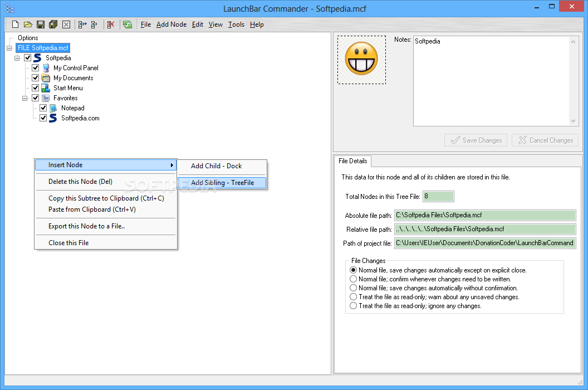
Task: Open the Tools menu
Action: click(236, 25)
